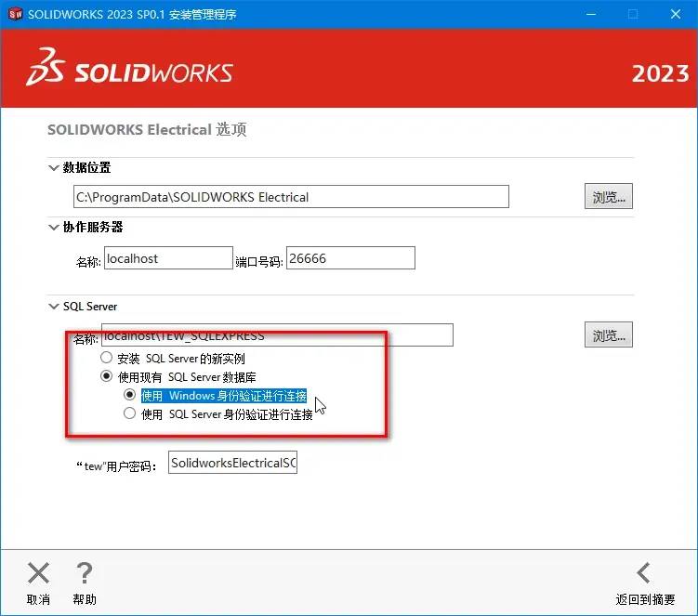
Task: Browse for the SQL Server instance
Action: click(609, 334)
